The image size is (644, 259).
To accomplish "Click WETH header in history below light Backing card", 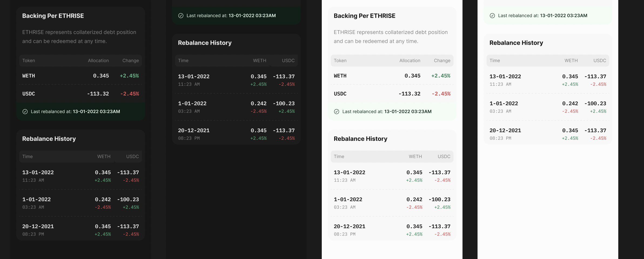I will (415, 157).
